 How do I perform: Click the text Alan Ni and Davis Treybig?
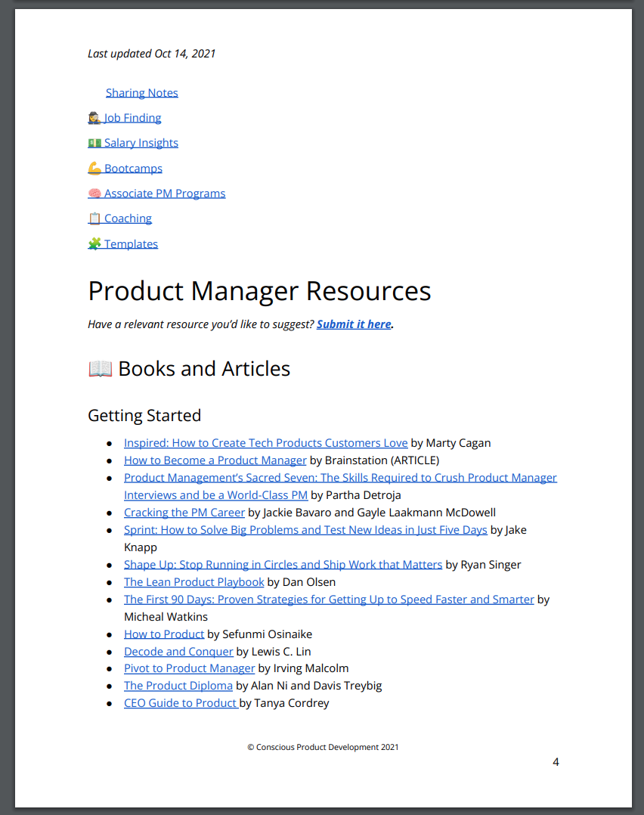tap(316, 686)
